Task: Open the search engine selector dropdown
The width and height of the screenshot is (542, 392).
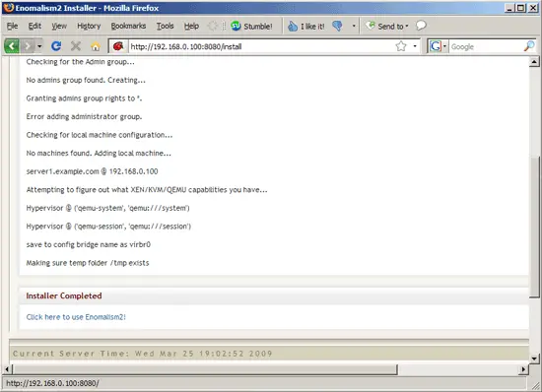Action: coord(444,46)
